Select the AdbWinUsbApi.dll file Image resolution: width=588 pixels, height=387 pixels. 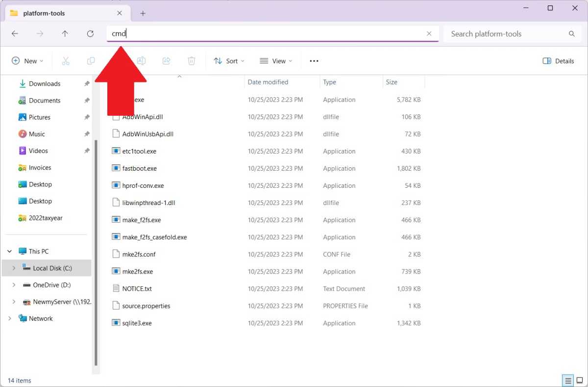coord(148,134)
